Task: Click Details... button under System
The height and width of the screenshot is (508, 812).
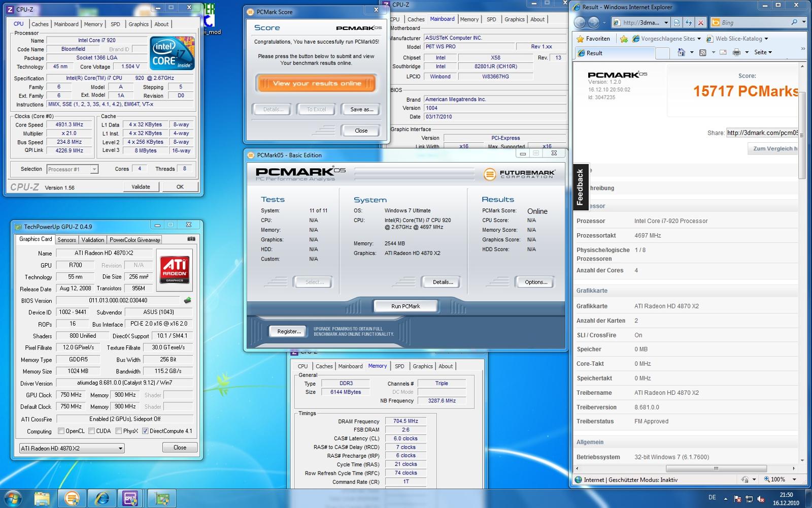Action: 443,282
